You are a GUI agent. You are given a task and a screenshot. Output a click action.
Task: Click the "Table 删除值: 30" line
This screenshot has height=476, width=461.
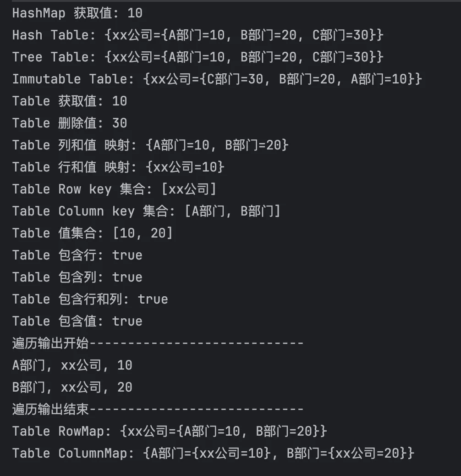[70, 123]
